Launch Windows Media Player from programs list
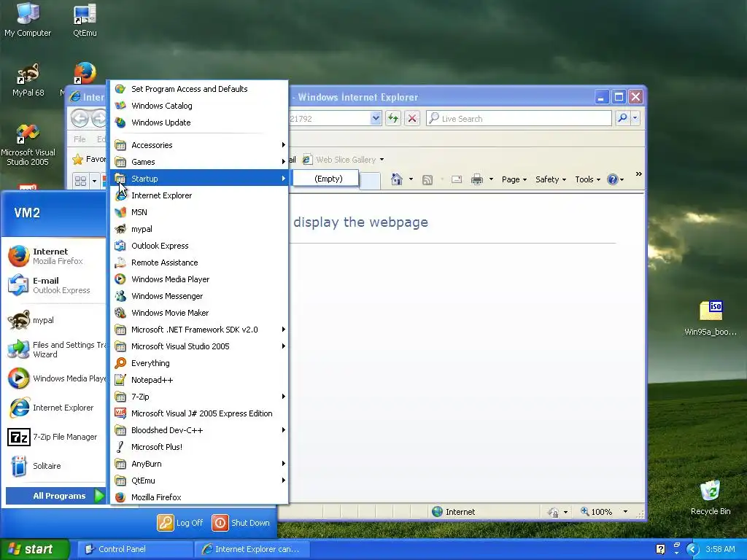 199,279
